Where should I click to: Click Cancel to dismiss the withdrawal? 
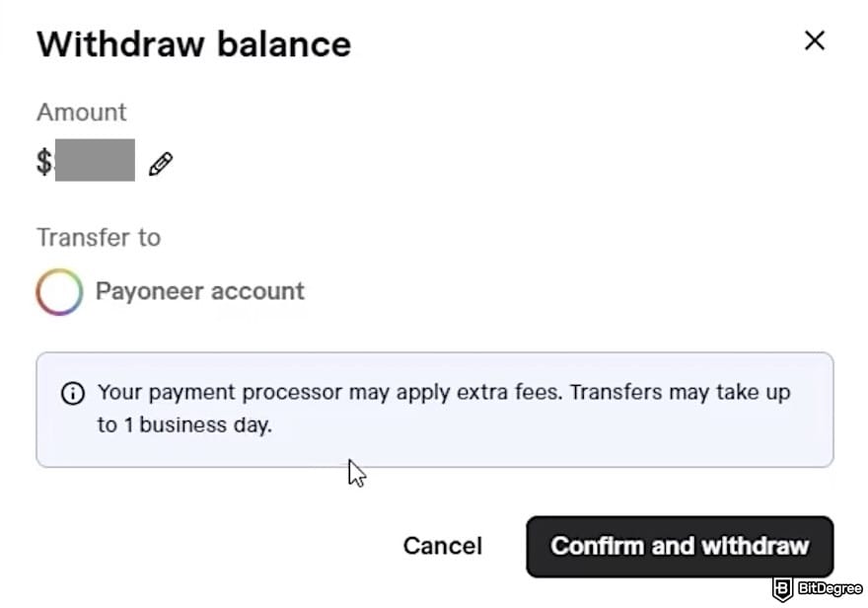point(442,546)
